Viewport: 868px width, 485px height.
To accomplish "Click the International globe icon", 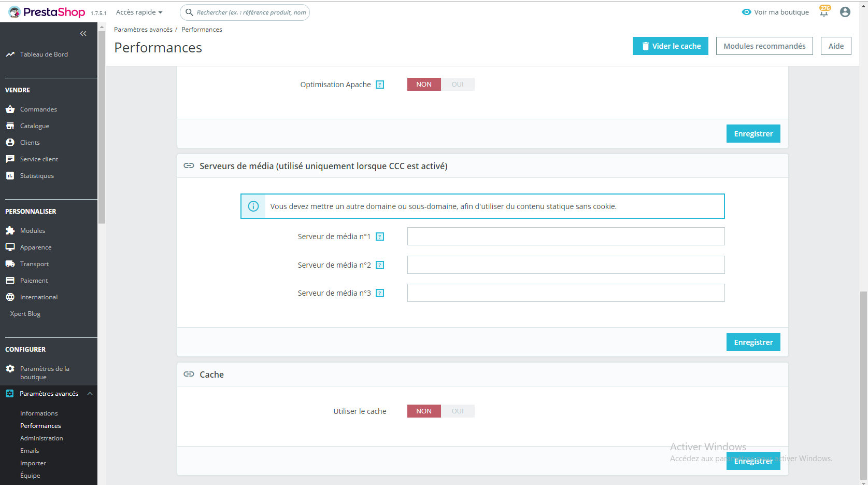I will point(10,297).
